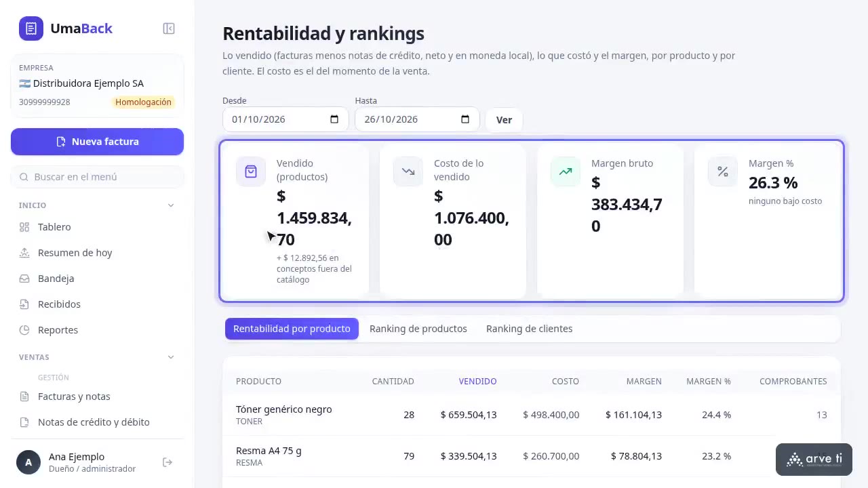Sort by the CANTIDAD column header
The height and width of the screenshot is (488, 868).
[x=393, y=382]
